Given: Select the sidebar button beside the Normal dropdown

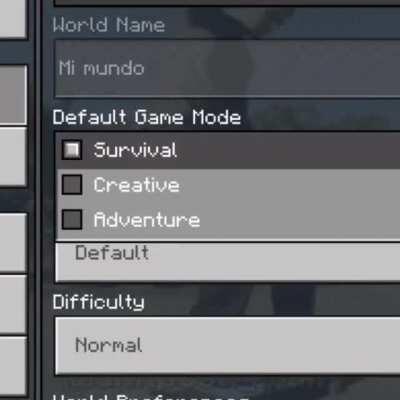Looking at the screenshot, I should click(x=13, y=366).
